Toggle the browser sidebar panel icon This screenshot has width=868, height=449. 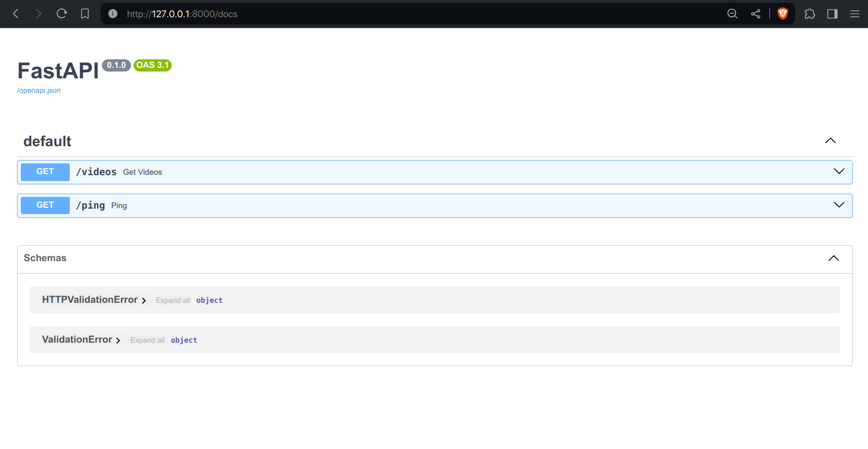(x=832, y=14)
